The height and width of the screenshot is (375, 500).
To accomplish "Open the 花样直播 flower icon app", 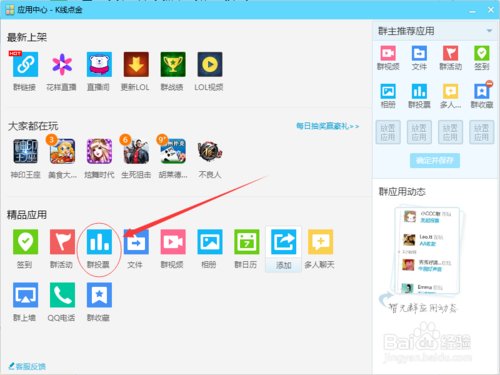I will [62, 64].
